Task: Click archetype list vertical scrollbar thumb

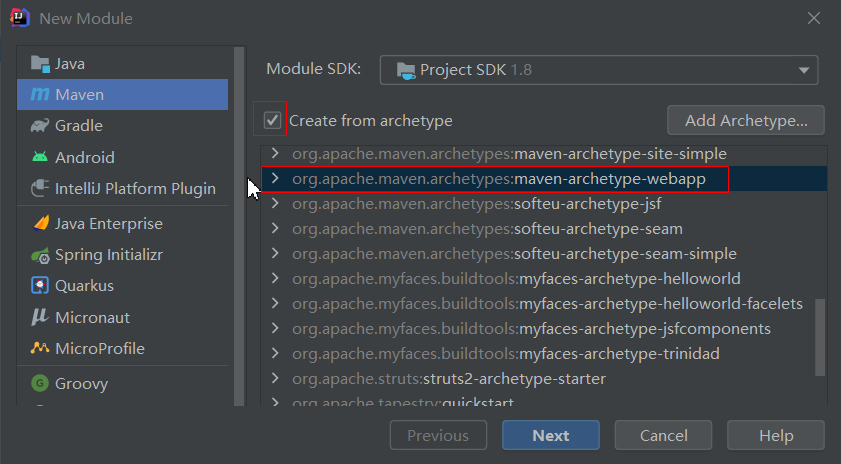Action: (x=820, y=337)
